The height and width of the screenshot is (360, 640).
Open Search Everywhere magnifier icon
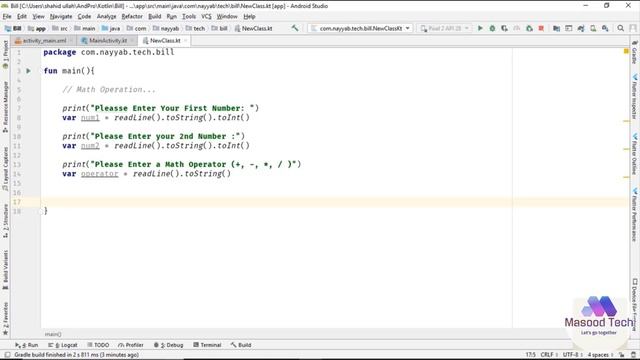pyautogui.click(x=620, y=28)
